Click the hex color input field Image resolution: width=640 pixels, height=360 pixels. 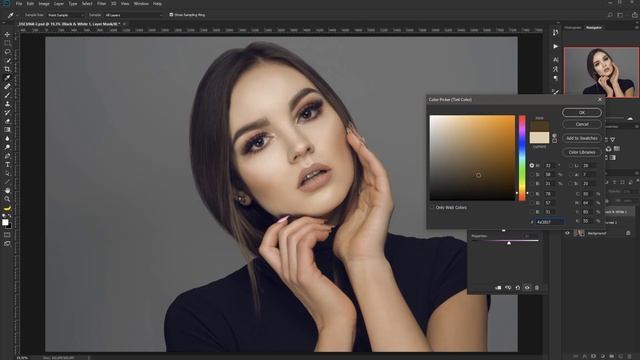click(x=550, y=222)
